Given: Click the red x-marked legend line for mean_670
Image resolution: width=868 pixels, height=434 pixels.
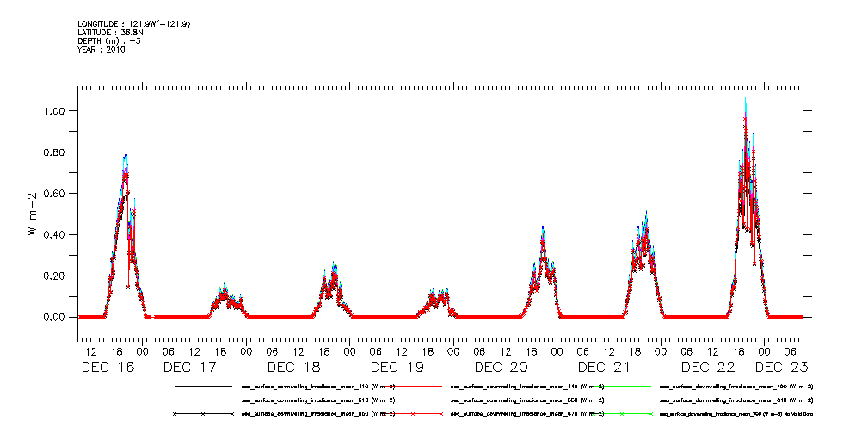Looking at the screenshot, I should tap(412, 414).
